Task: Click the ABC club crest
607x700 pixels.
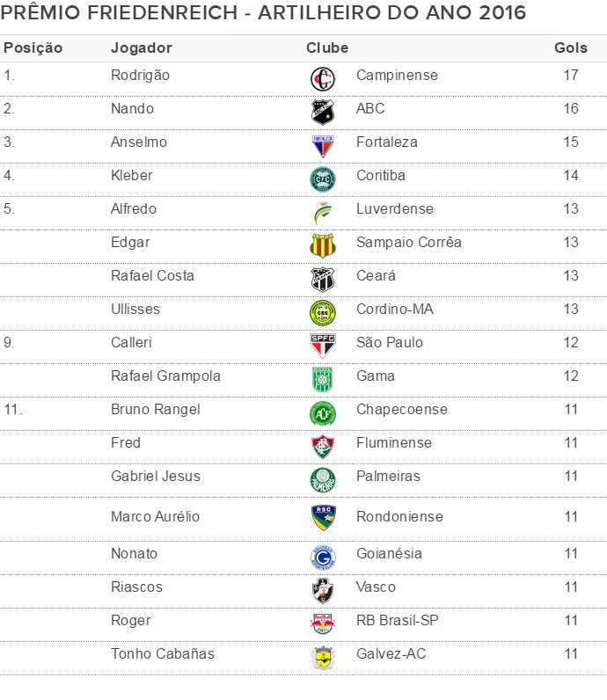Action: click(x=323, y=112)
